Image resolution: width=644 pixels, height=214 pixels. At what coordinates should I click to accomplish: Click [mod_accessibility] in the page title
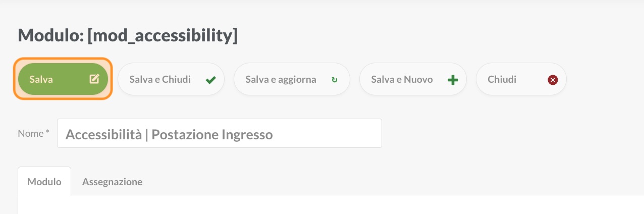click(x=162, y=36)
